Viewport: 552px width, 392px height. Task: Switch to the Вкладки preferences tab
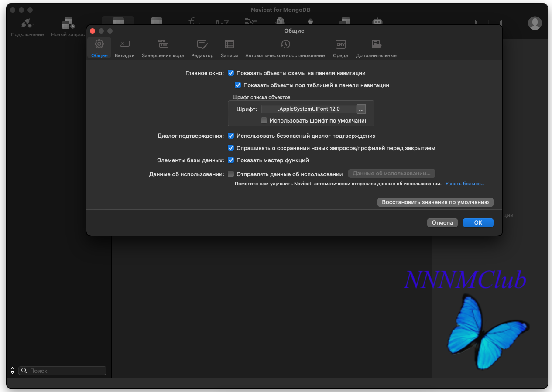click(125, 48)
